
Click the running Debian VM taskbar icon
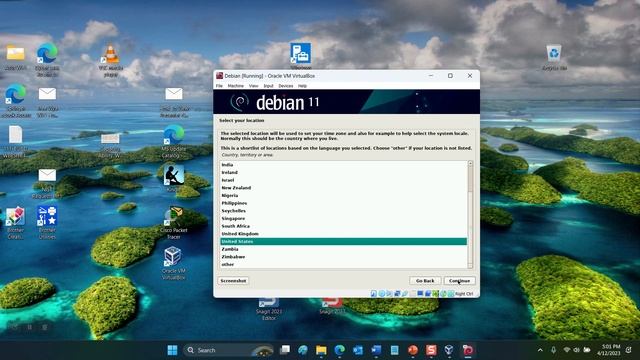468,350
